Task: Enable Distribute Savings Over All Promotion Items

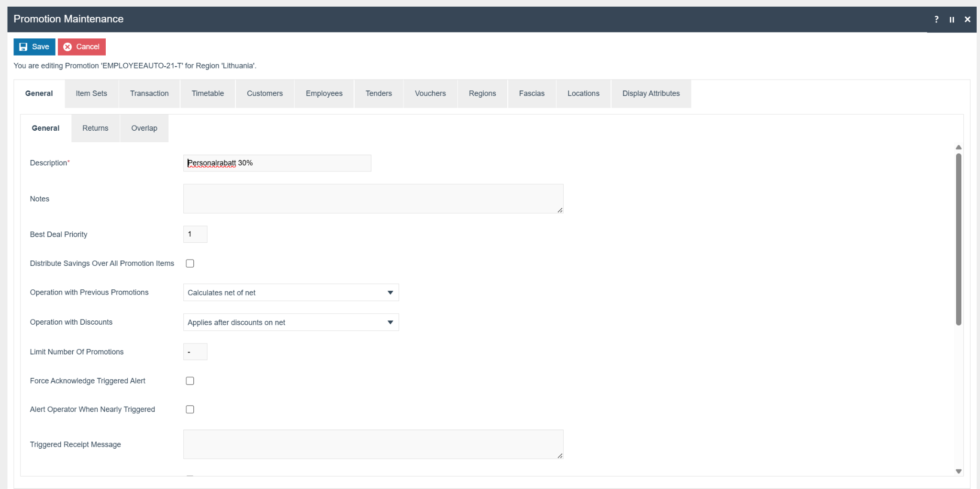Action: point(190,263)
